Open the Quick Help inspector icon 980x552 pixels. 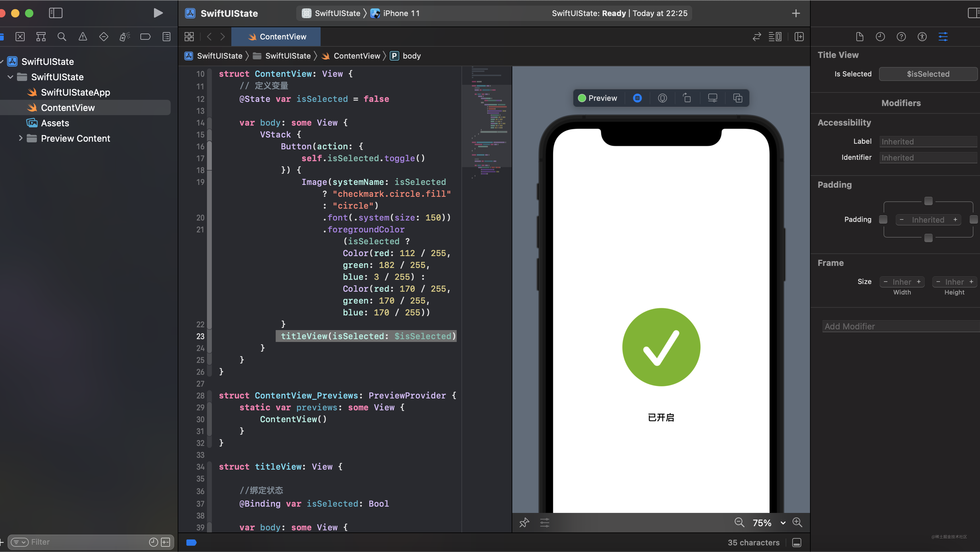pyautogui.click(x=901, y=37)
